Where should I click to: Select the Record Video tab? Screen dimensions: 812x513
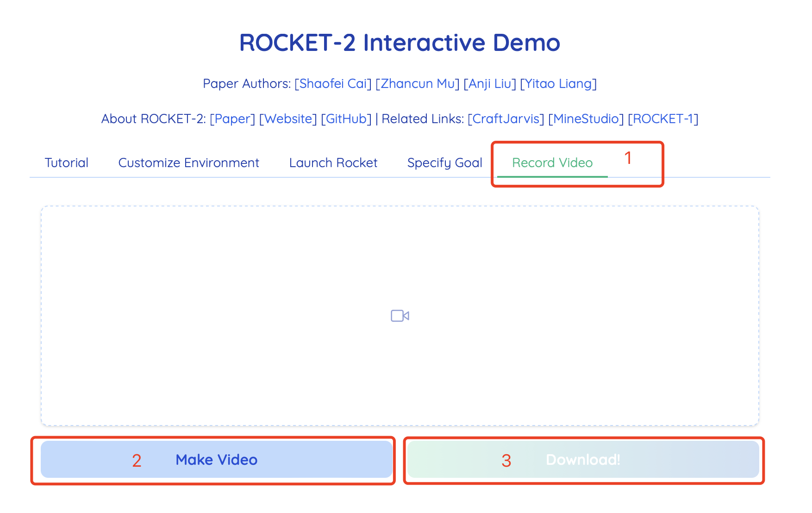click(x=552, y=163)
